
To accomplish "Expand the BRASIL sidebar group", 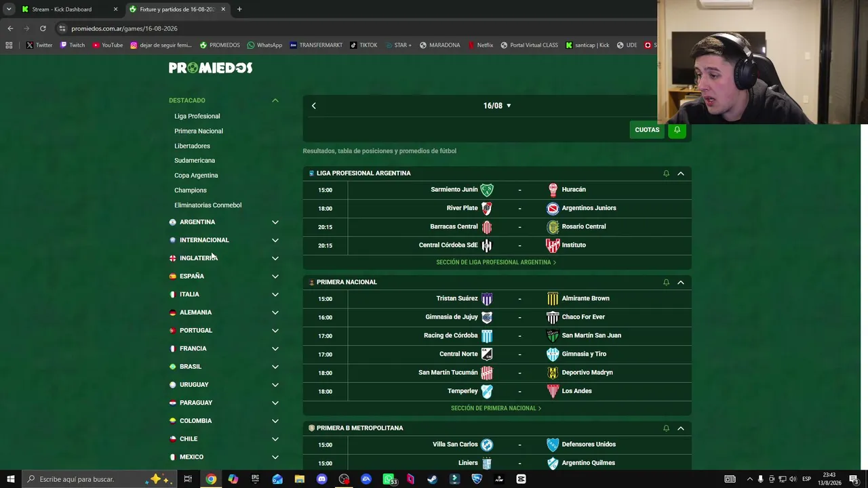I will [275, 367].
